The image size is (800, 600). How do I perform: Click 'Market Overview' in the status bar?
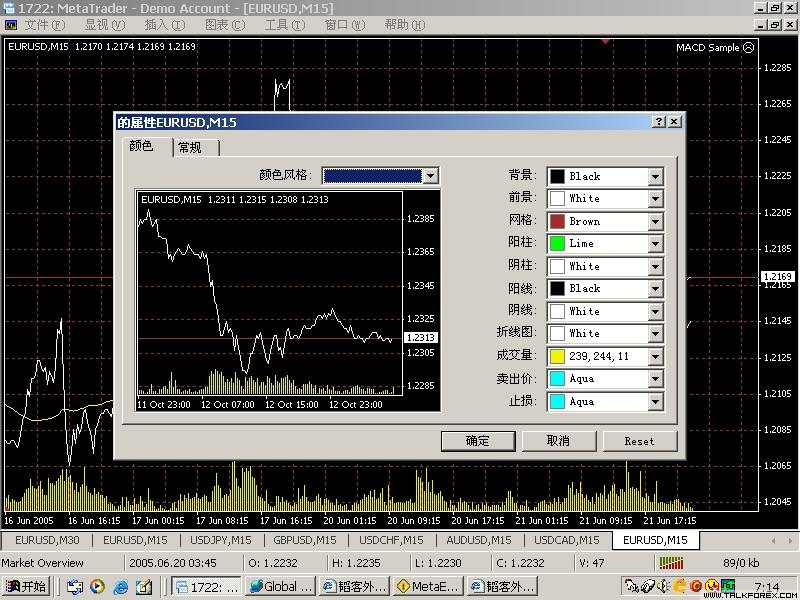(42, 563)
